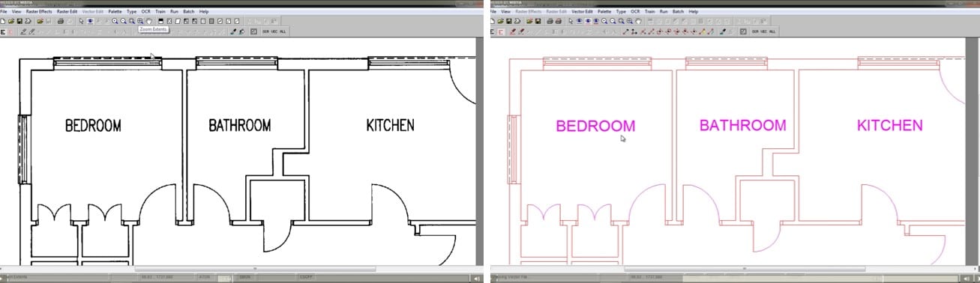Image resolution: width=980 pixels, height=283 pixels.
Task: Click the first line-edit vector tool in the right window
Action: click(x=625, y=31)
